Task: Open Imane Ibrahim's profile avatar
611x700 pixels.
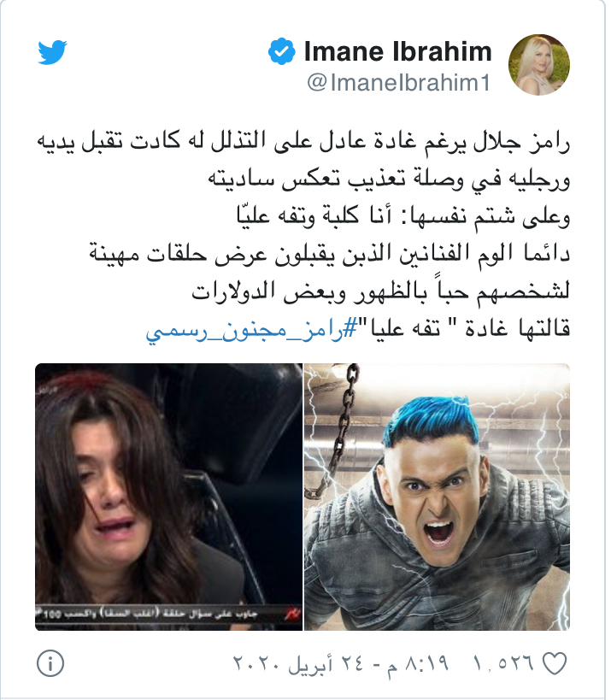Action: pos(538,65)
